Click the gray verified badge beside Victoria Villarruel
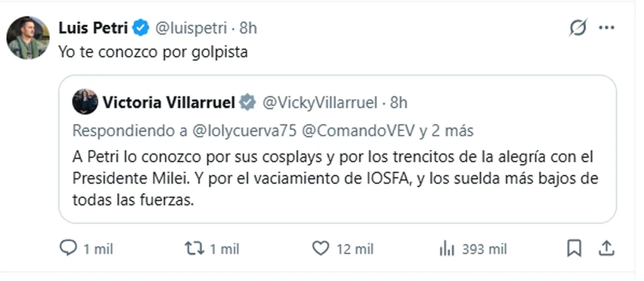Image resolution: width=644 pixels, height=281 pixels. click(247, 102)
